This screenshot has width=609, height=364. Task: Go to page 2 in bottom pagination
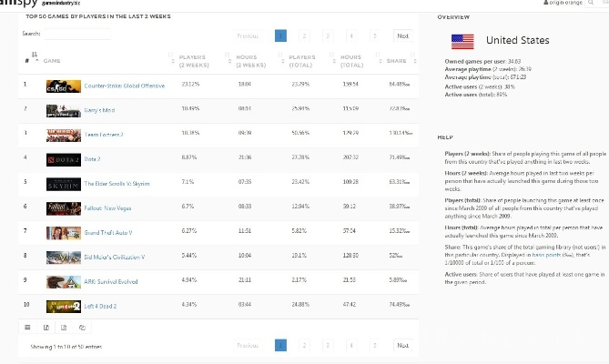[304, 345]
